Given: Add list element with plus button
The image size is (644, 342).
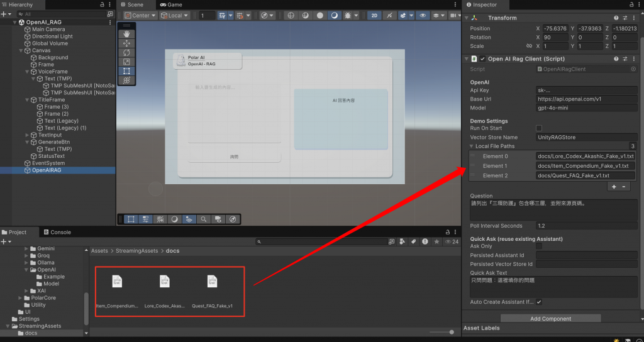Looking at the screenshot, I should 614,187.
